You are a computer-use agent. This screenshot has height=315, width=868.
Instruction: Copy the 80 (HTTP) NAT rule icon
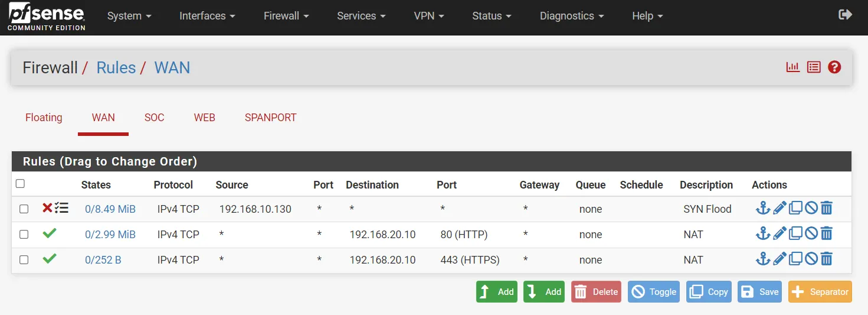tap(795, 233)
